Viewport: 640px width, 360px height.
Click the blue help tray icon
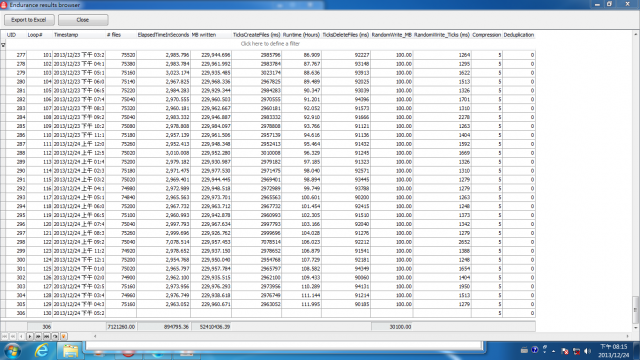click(x=535, y=350)
